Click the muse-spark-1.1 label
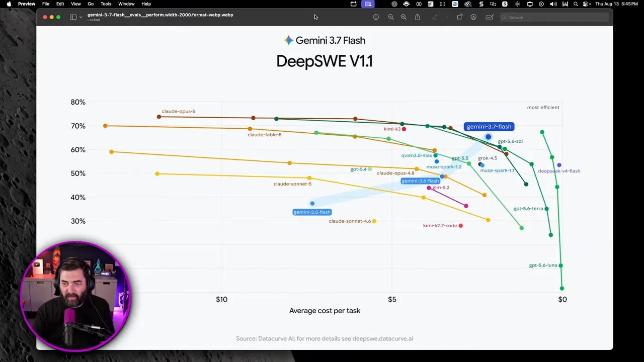Viewport: 644px width, 362px height. (497, 170)
